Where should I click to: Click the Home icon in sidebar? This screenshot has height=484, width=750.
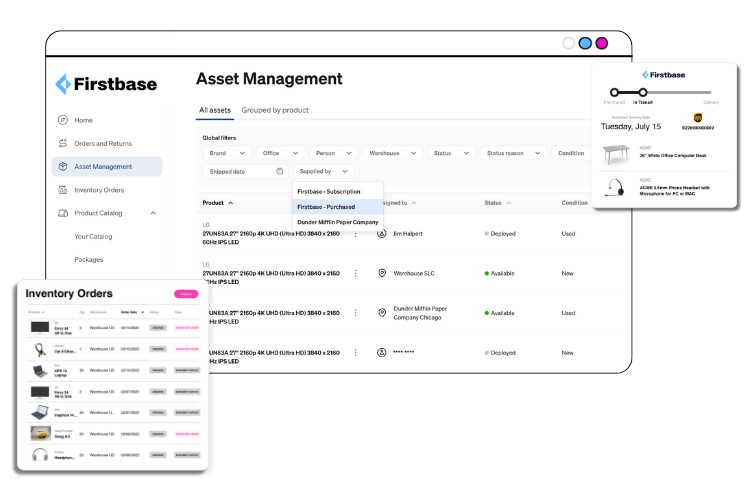pyautogui.click(x=63, y=120)
